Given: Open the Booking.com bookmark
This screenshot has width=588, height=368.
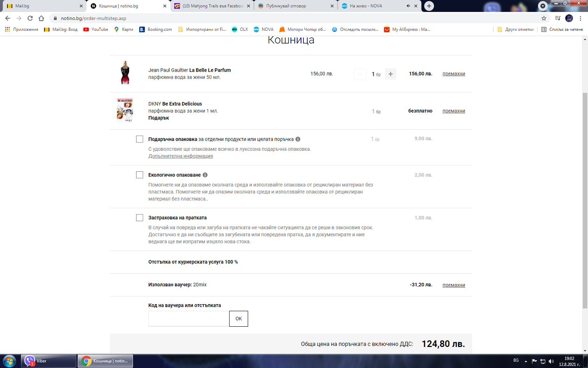Looking at the screenshot, I should pyautogui.click(x=156, y=29).
